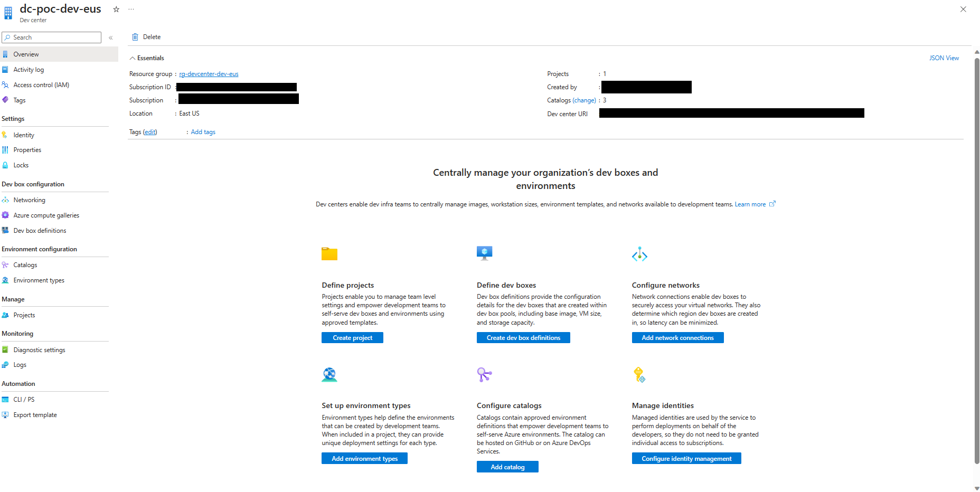The image size is (980, 492).
Task: Select Dev box definitions
Action: [40, 230]
